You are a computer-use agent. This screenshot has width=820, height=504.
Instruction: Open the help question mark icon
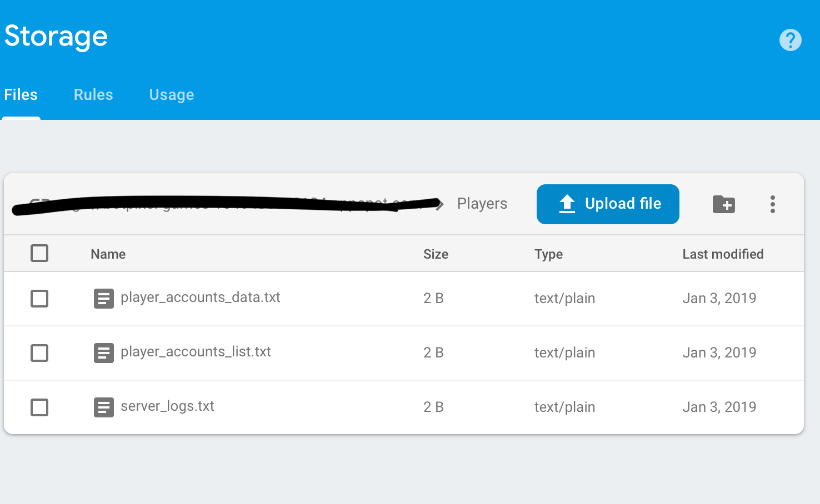click(x=790, y=40)
